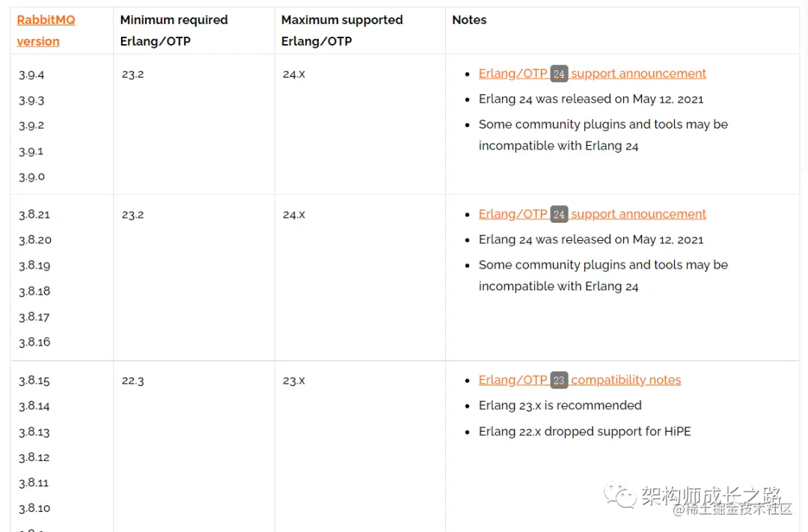Viewport: 808px width, 532px height.
Task: Click version 3.8.15 in the table
Action: click(34, 381)
